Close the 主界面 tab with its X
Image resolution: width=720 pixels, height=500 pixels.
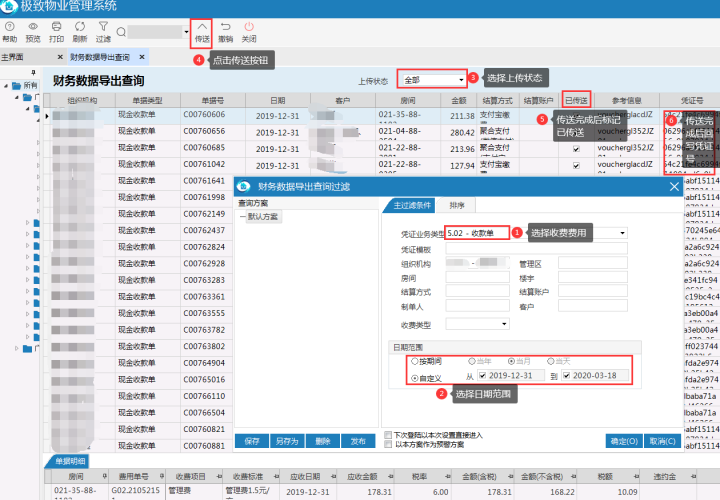tap(60, 57)
